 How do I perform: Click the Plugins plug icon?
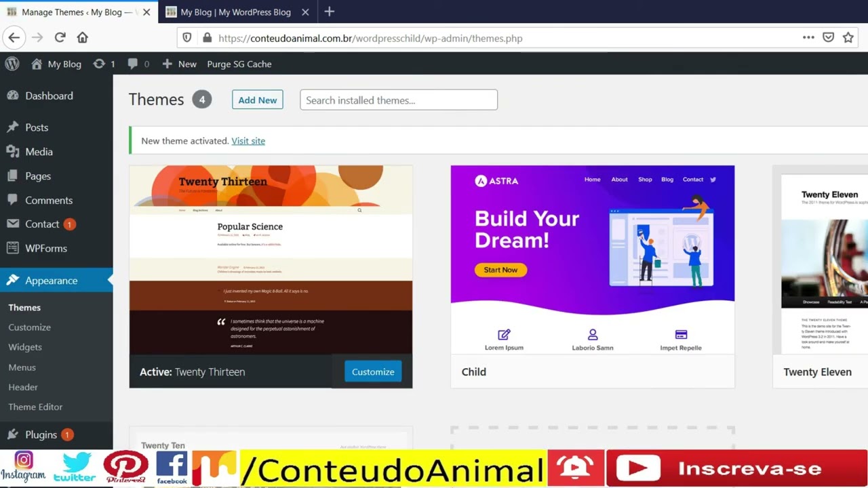click(12, 434)
